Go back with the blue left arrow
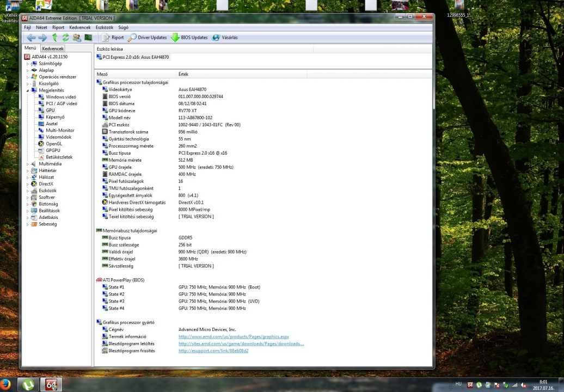 click(x=31, y=38)
